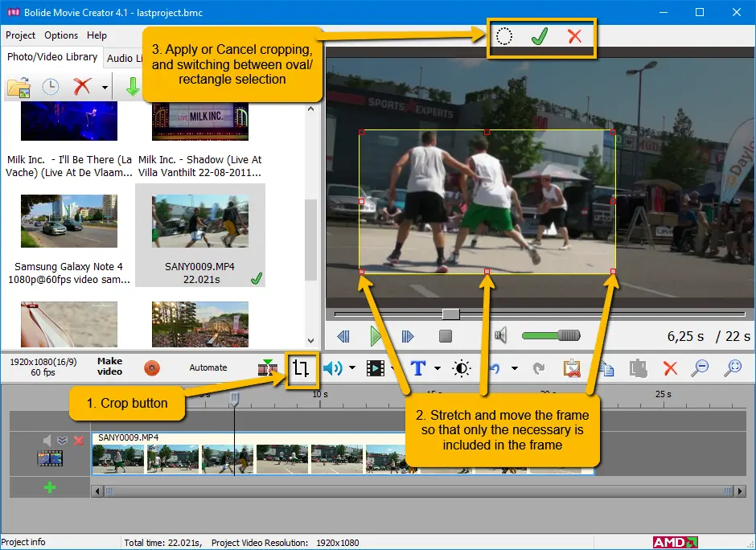Select the Milk Inc. I'll Be There thumbnail
This screenshot has width=756, height=550.
(69, 121)
